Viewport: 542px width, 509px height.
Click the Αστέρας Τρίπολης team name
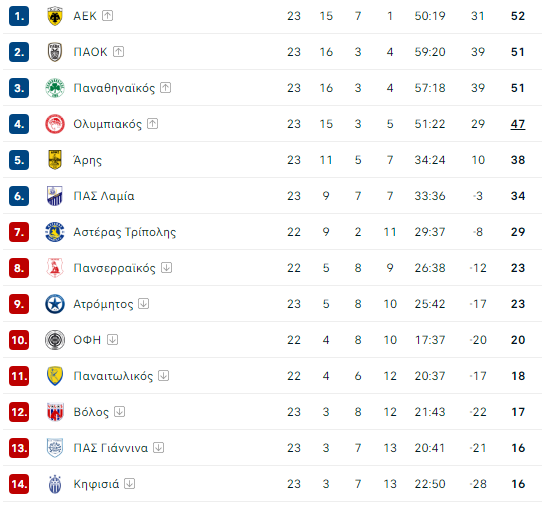124,232
